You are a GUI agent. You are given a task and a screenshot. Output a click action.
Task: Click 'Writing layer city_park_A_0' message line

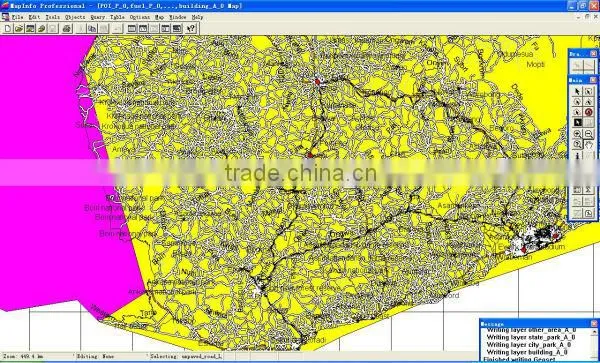530,345
